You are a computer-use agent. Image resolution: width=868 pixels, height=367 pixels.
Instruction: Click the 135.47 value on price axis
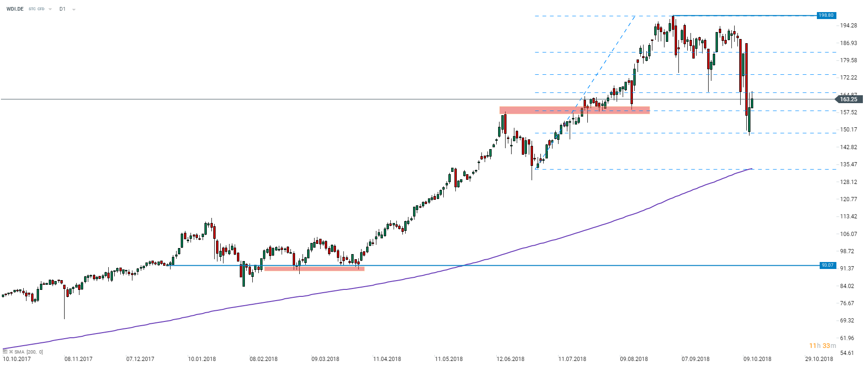pyautogui.click(x=848, y=164)
